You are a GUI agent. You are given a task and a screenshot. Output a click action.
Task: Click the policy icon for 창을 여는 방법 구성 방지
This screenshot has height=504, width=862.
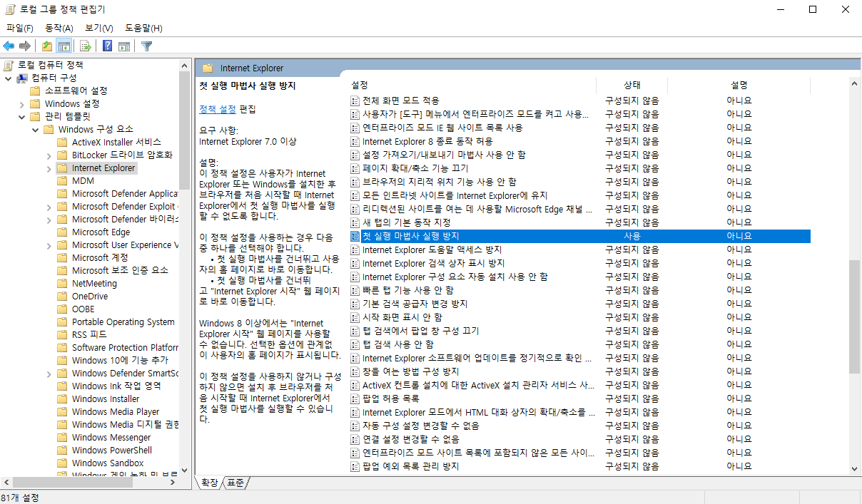coord(355,371)
